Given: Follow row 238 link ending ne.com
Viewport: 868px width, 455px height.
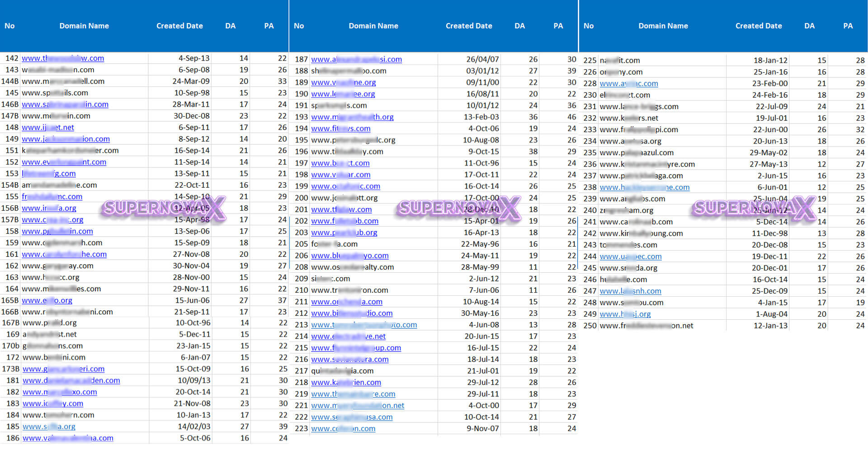Looking at the screenshot, I should (x=645, y=188).
